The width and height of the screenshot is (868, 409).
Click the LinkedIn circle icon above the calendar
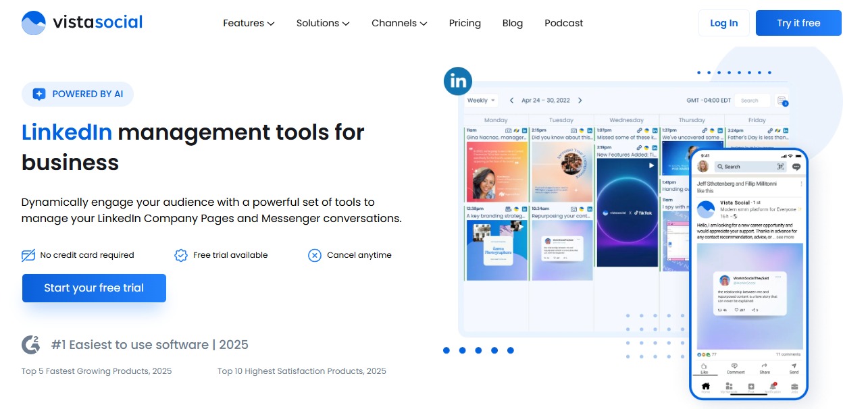(x=457, y=81)
